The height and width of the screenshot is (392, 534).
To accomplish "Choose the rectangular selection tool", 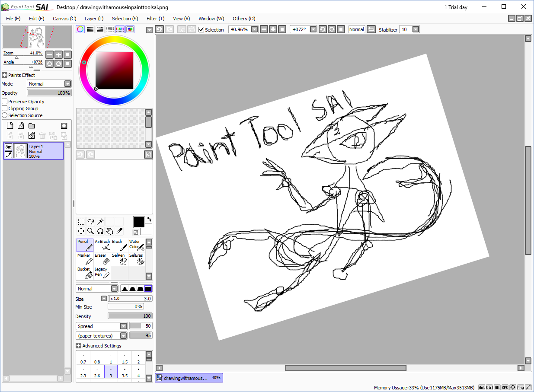I will 81,222.
